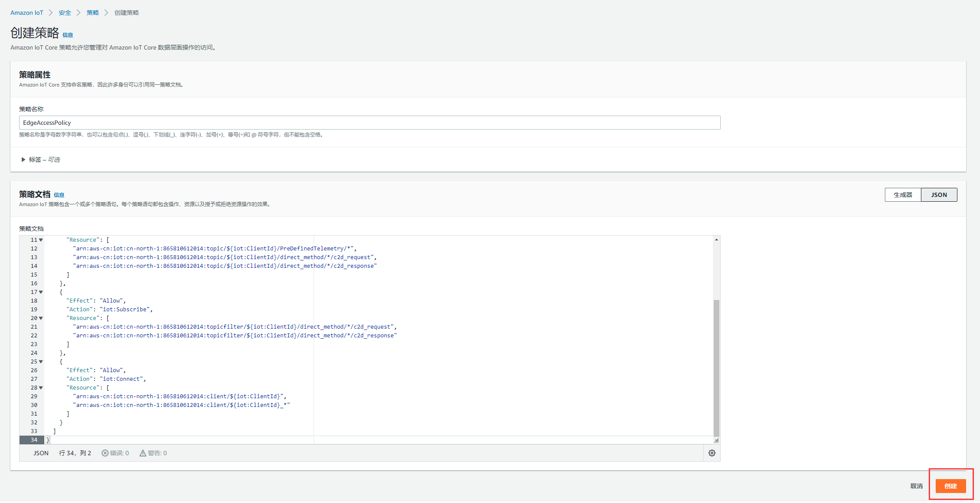This screenshot has width=980, height=503.
Task: Click "Effect": "Allow" on line 26
Action: [95, 370]
